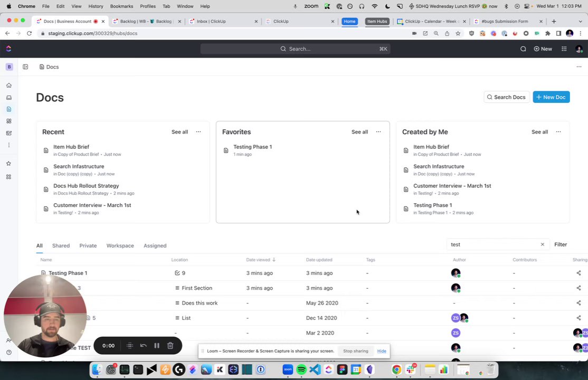Open Testing Phase 1 in Favorites
Image resolution: width=588 pixels, height=380 pixels.
pos(252,147)
